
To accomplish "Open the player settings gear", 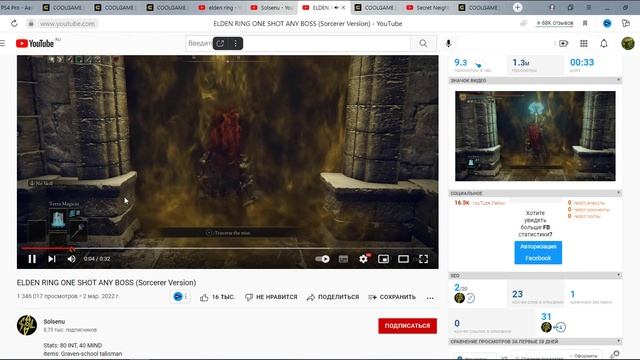I will (363, 259).
